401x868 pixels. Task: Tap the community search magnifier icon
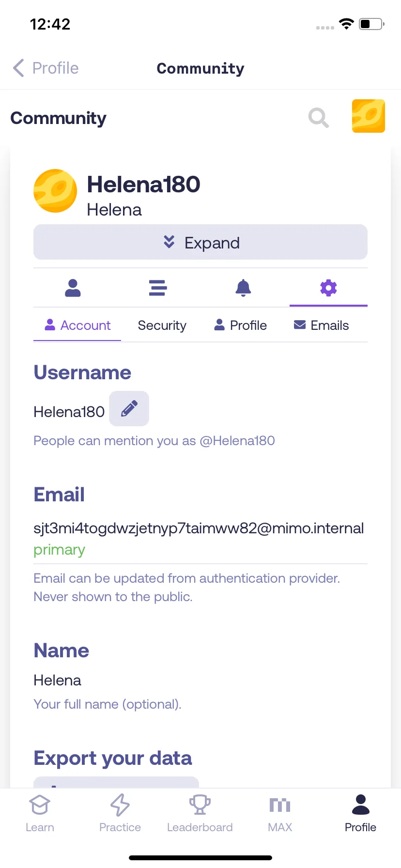pyautogui.click(x=319, y=118)
